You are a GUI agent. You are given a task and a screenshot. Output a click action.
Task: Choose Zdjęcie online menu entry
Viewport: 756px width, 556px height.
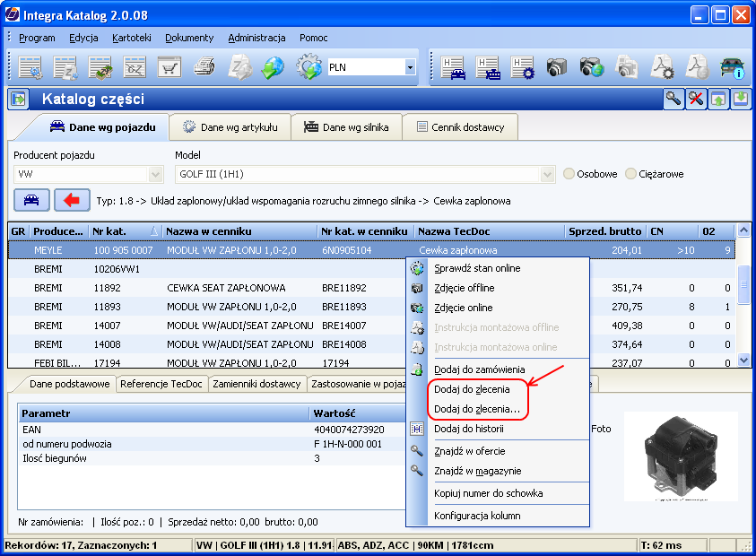pos(498,308)
